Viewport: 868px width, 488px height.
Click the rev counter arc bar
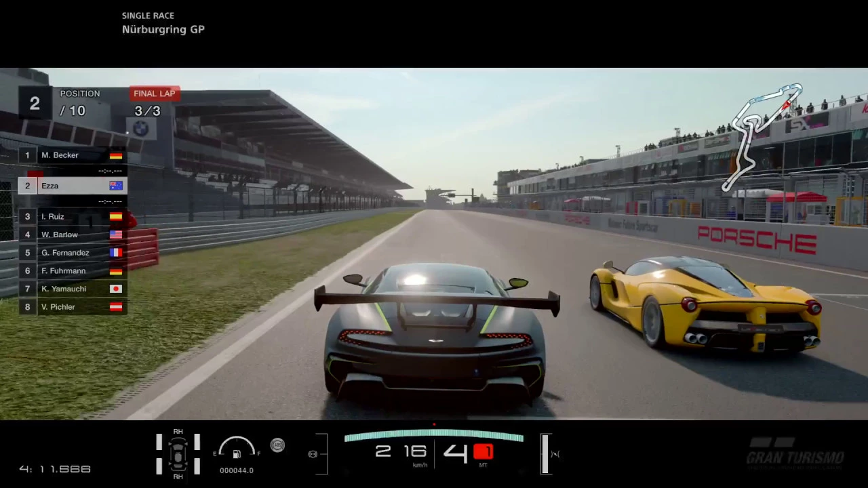(x=434, y=435)
